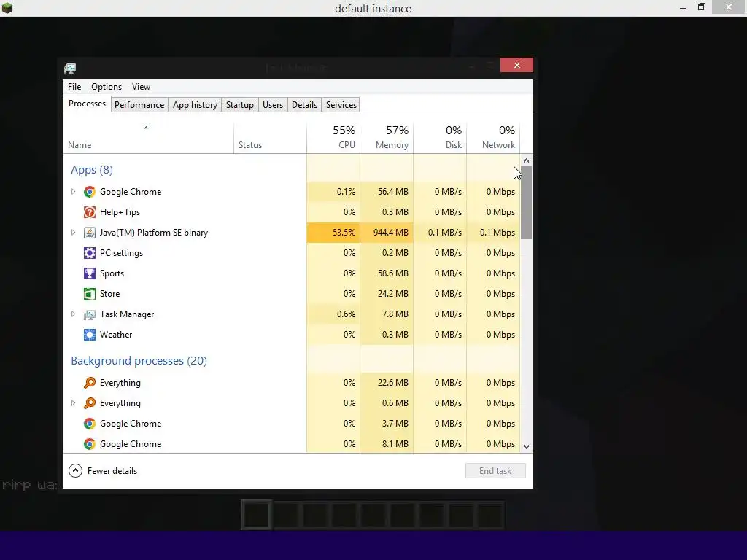
Task: Click the Google Chrome app icon
Action: 89,192
